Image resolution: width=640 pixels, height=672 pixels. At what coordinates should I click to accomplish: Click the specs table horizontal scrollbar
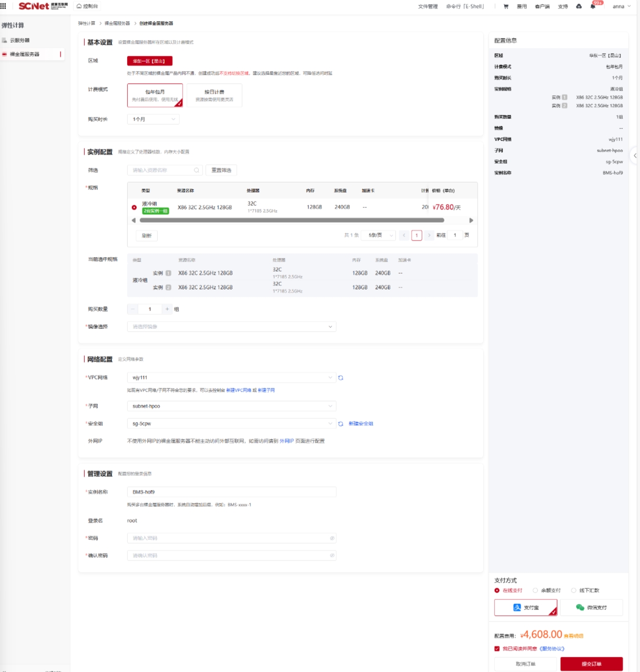point(292,220)
